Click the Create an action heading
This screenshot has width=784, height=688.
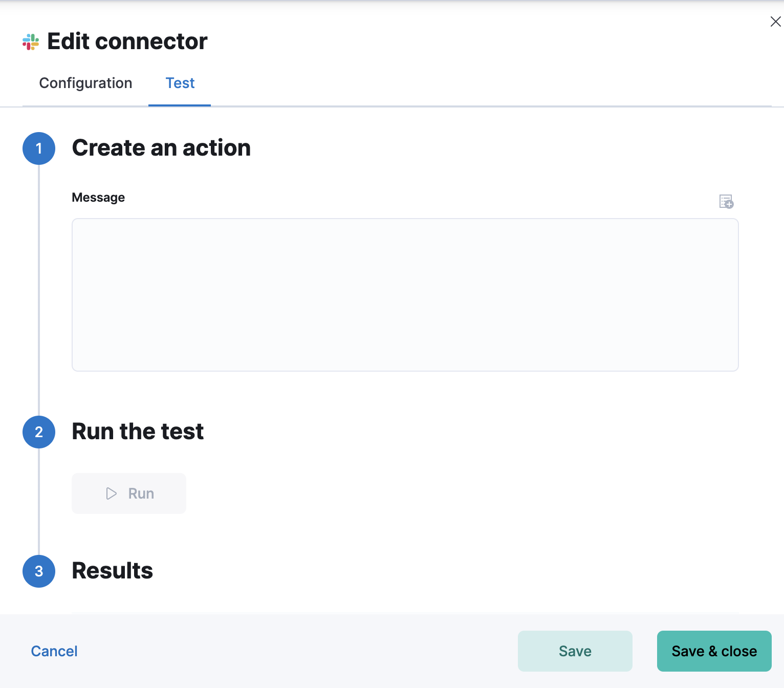162,148
